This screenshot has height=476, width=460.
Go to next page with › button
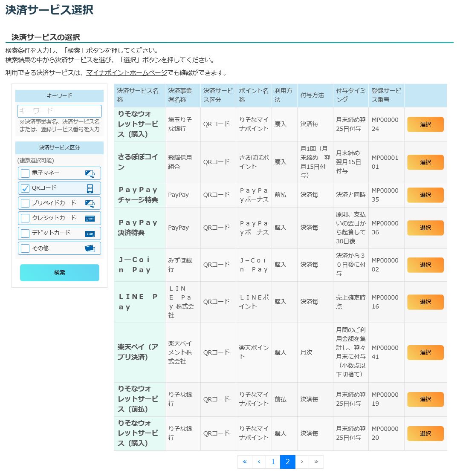[x=302, y=462]
